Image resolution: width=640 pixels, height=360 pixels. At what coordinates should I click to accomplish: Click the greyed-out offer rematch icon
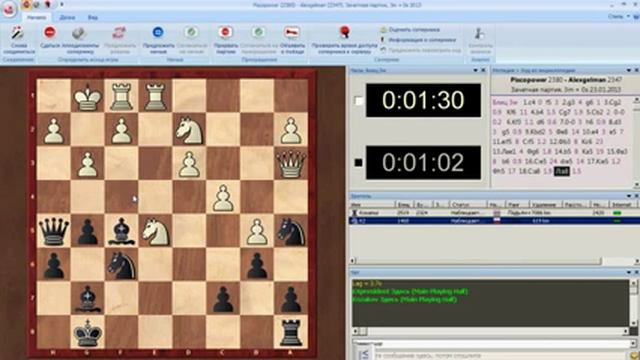pyautogui.click(x=119, y=33)
